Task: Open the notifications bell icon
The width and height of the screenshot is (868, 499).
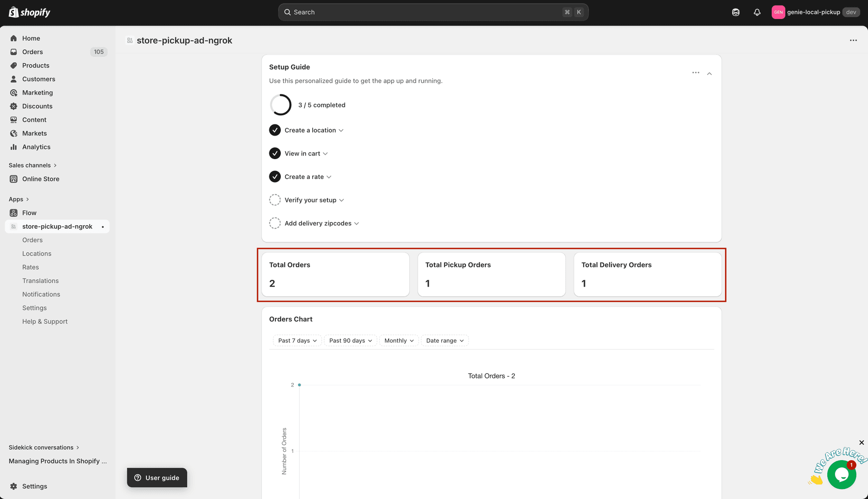Action: pos(757,12)
